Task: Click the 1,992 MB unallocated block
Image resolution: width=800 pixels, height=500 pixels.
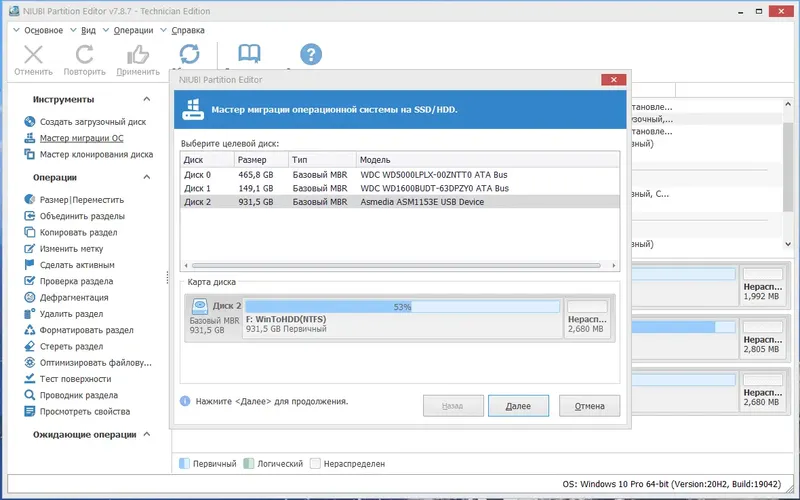Action: (762, 285)
